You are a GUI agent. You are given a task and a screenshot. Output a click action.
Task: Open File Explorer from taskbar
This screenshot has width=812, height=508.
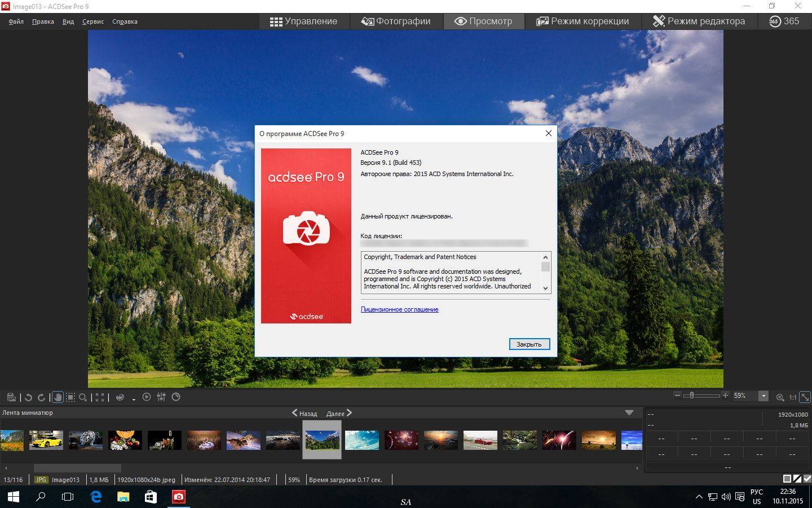[x=123, y=497]
